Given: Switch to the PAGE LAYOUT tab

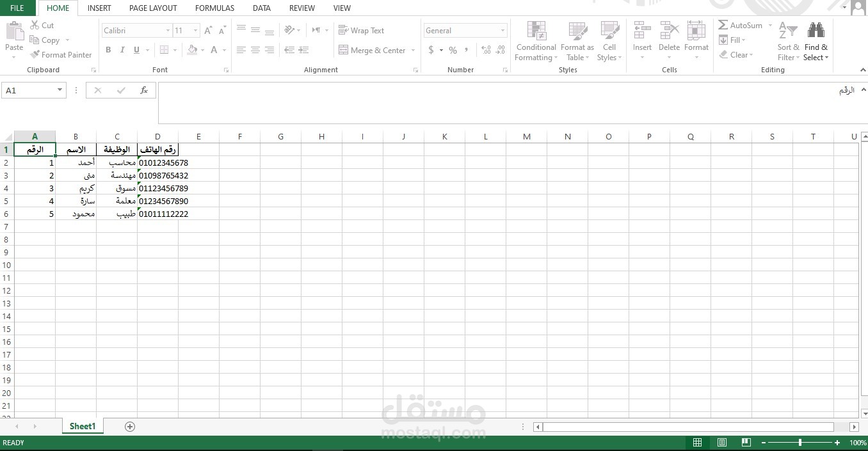Looking at the screenshot, I should [x=153, y=8].
